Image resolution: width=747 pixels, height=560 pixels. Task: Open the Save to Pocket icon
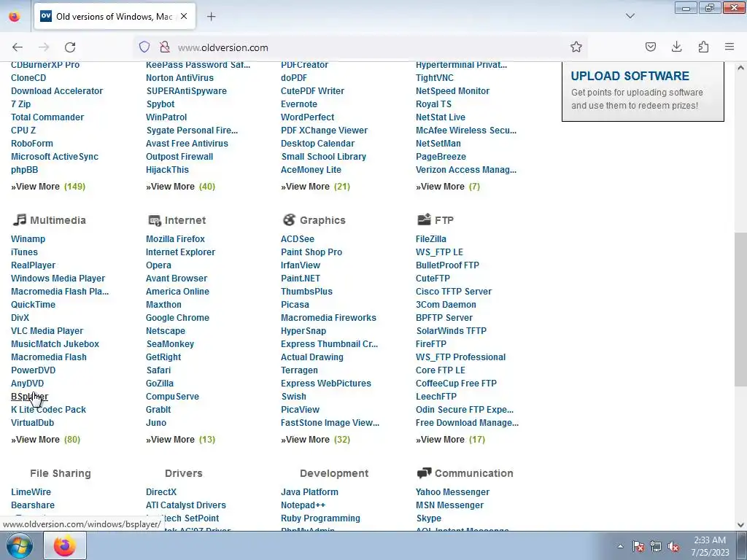(650, 47)
